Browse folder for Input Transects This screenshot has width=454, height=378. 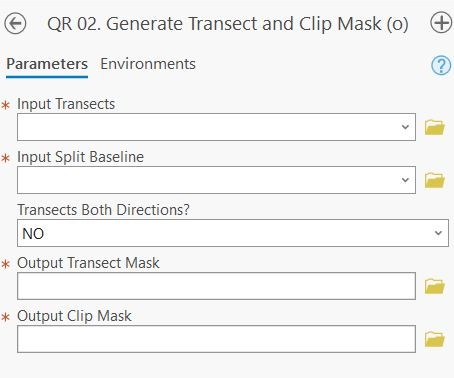[x=435, y=127]
